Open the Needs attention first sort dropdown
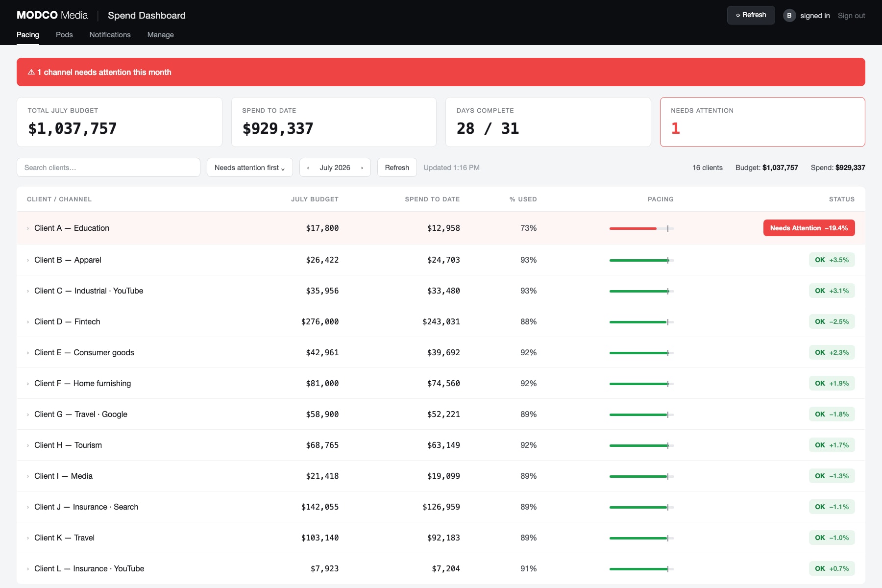This screenshot has width=882, height=588. (x=250, y=168)
